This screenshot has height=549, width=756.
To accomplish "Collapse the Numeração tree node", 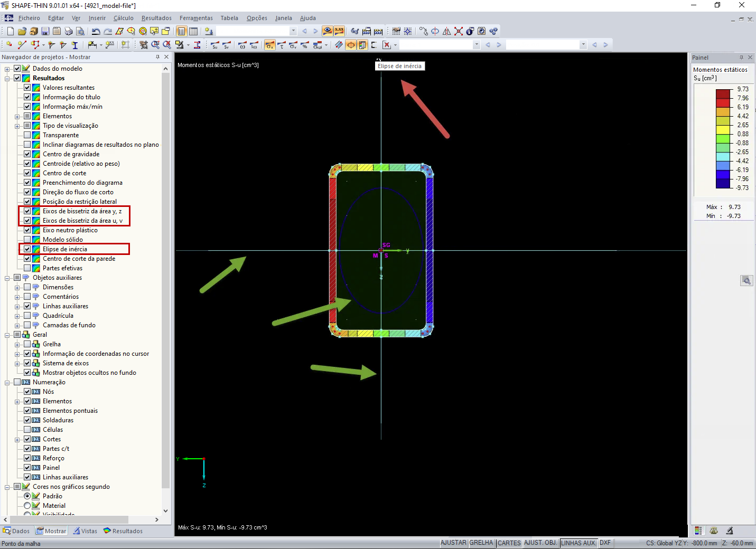I will (7, 382).
